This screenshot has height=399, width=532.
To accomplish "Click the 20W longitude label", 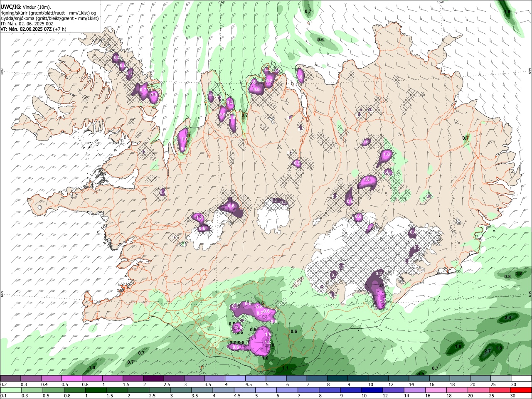I will click(x=221, y=2).
